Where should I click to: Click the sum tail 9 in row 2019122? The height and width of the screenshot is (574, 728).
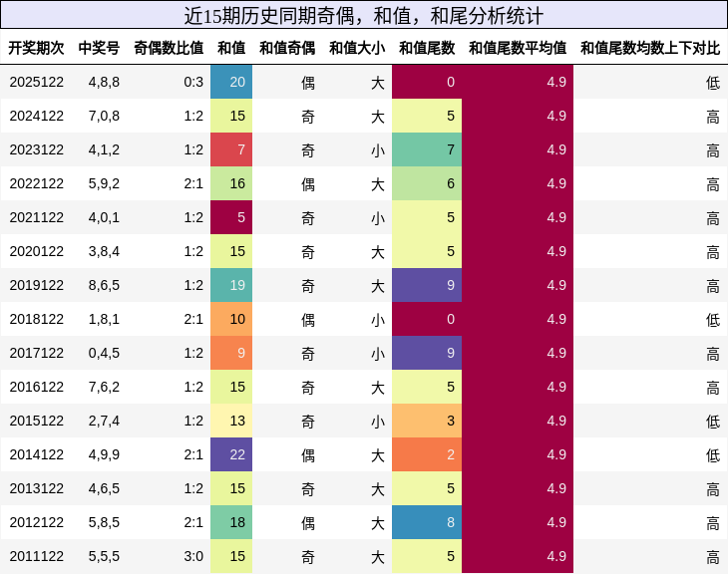(427, 285)
